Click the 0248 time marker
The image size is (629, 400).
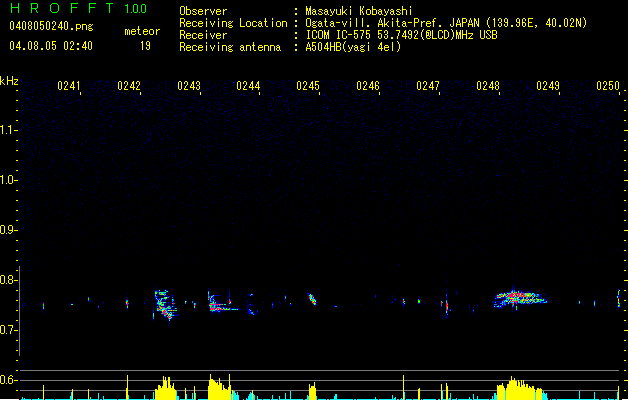tap(488, 86)
